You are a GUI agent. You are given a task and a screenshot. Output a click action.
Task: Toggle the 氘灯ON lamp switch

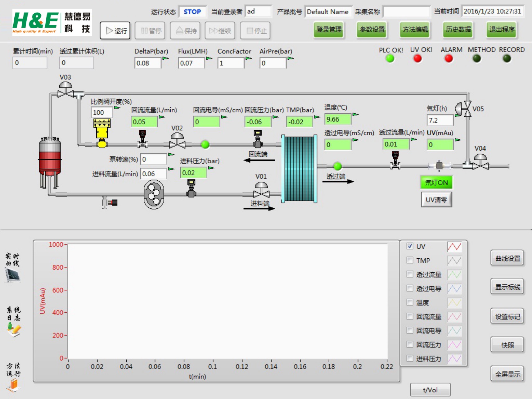pos(436,183)
